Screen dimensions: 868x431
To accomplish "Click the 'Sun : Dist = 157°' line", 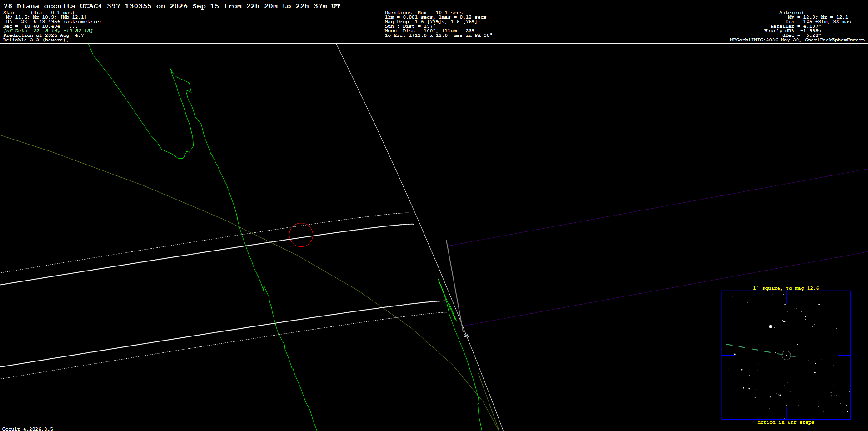I will click(410, 26).
